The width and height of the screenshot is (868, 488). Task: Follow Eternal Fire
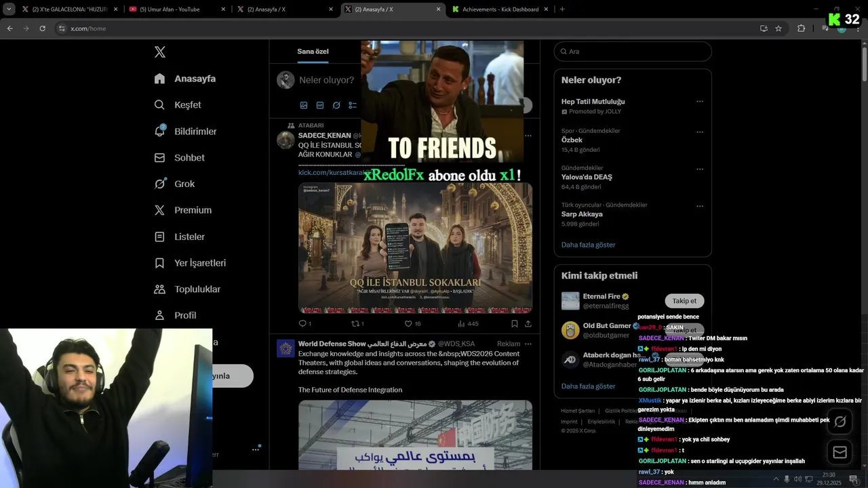click(684, 301)
